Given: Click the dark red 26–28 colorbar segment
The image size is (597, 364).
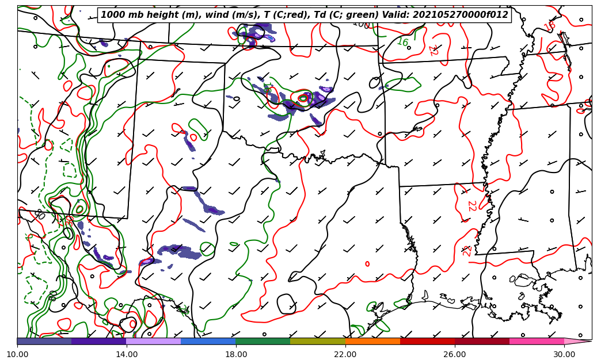Looking at the screenshot, I should (x=482, y=341).
